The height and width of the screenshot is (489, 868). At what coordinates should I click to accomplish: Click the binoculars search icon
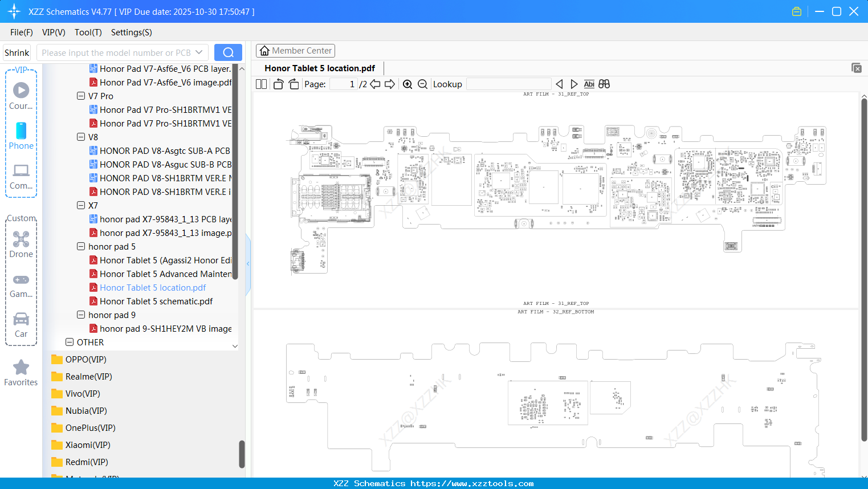[604, 84]
